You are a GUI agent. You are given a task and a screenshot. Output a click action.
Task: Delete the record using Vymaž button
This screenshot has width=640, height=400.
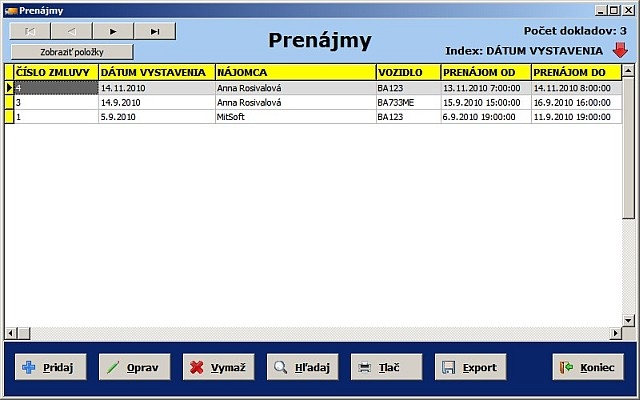tap(218, 367)
